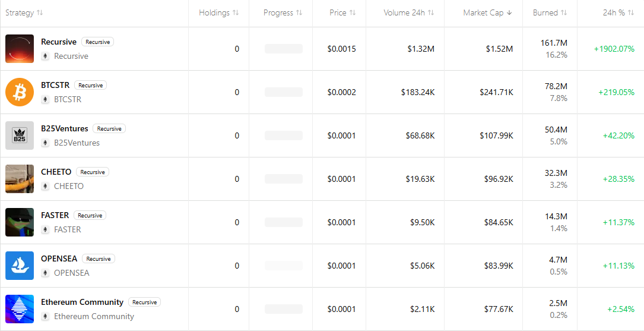This screenshot has height=331, width=644.
Task: Click the Recursive strategy logo thumbnail
Action: [20, 49]
